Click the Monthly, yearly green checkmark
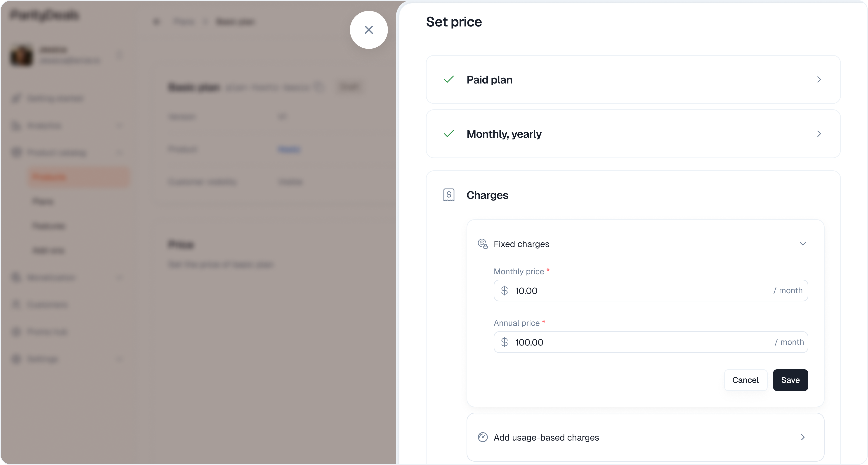868x465 pixels. (449, 134)
